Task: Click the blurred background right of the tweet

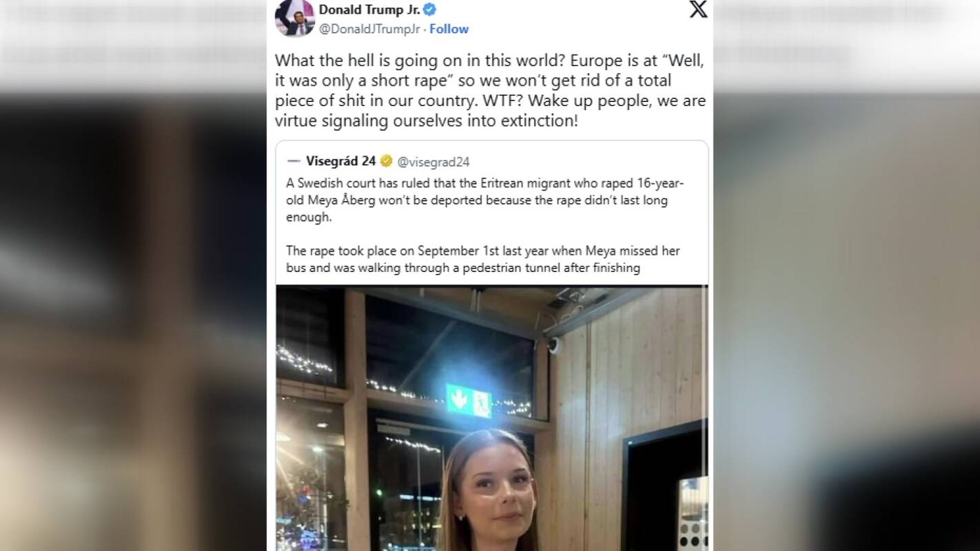Action: point(846,310)
